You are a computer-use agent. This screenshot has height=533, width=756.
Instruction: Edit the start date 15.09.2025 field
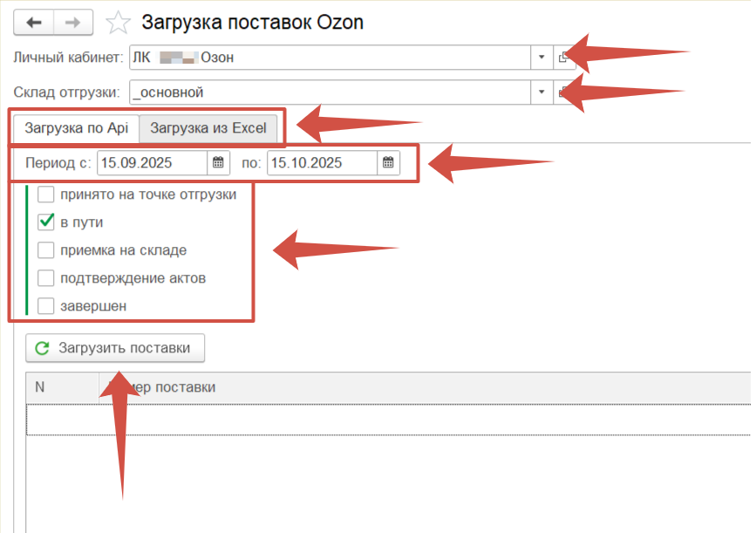(x=152, y=162)
